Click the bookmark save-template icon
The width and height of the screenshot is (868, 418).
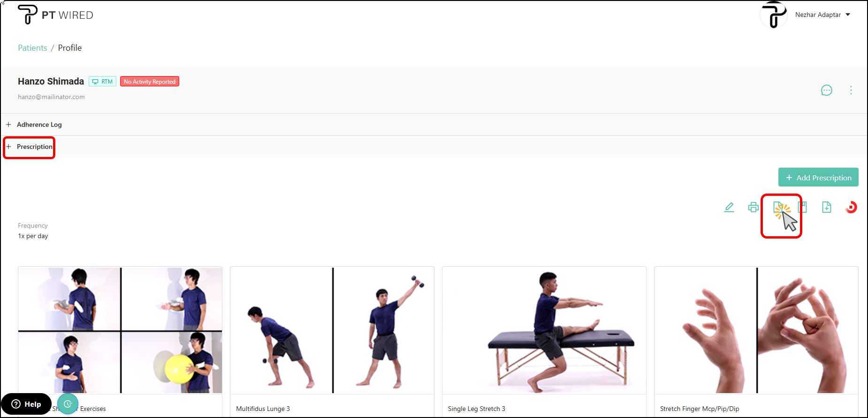coord(803,207)
